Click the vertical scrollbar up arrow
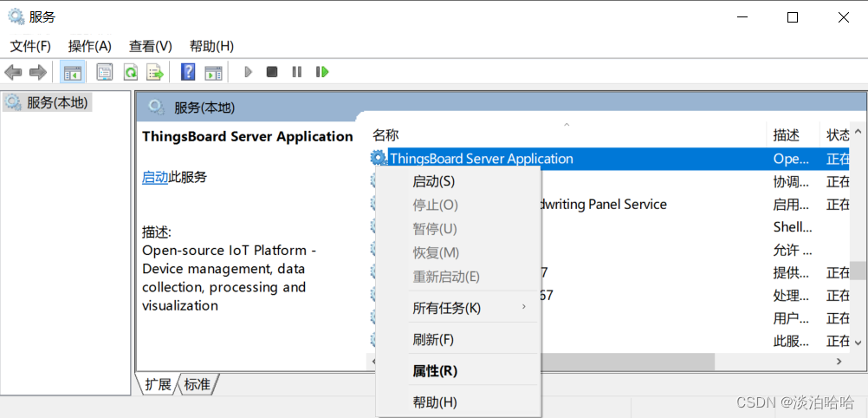Image resolution: width=868 pixels, height=418 pixels. pos(858,132)
